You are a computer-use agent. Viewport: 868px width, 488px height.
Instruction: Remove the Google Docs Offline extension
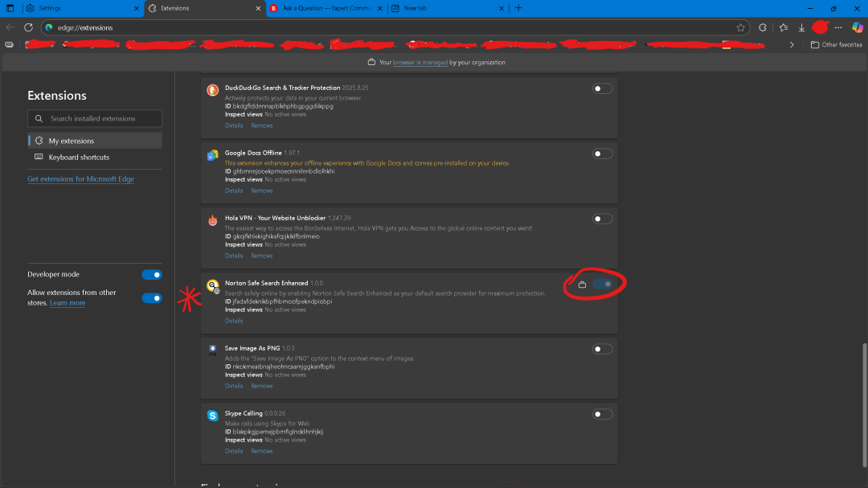[x=262, y=191]
